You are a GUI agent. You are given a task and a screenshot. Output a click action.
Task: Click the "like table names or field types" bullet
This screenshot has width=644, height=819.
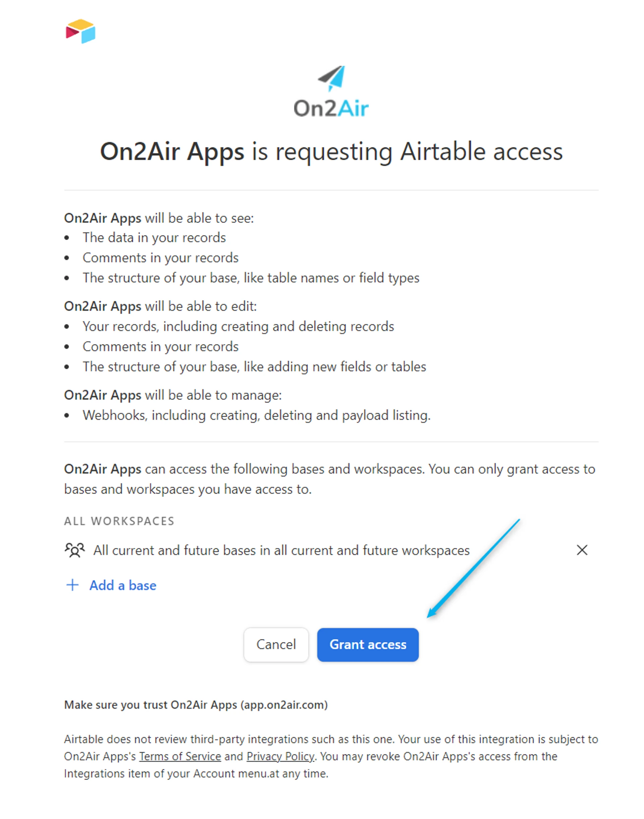pos(251,278)
